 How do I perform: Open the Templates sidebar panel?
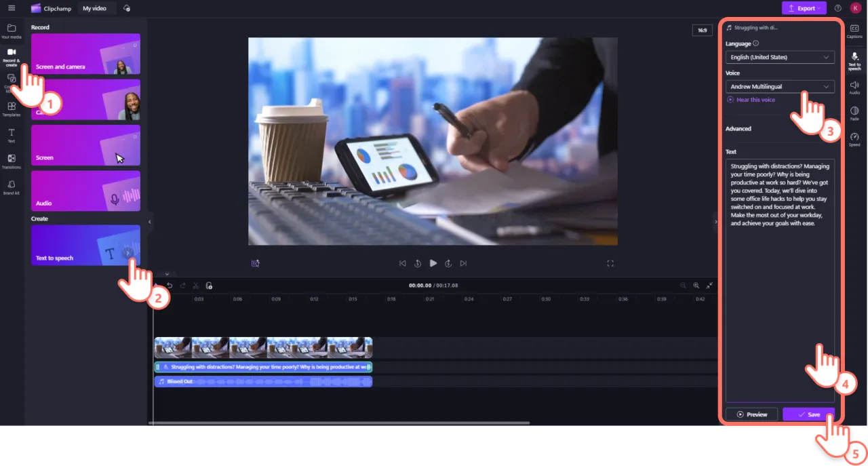[11, 109]
